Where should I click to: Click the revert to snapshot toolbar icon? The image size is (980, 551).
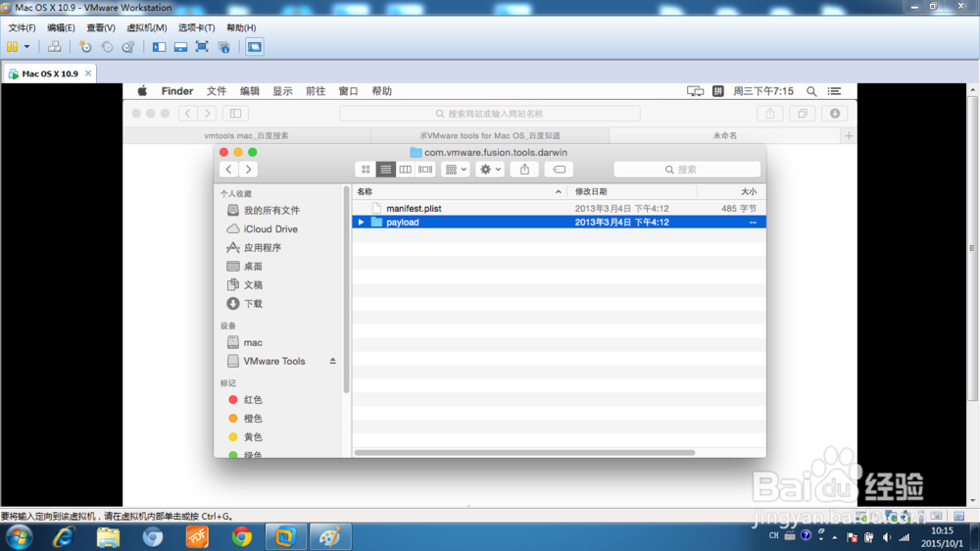pyautogui.click(x=107, y=47)
